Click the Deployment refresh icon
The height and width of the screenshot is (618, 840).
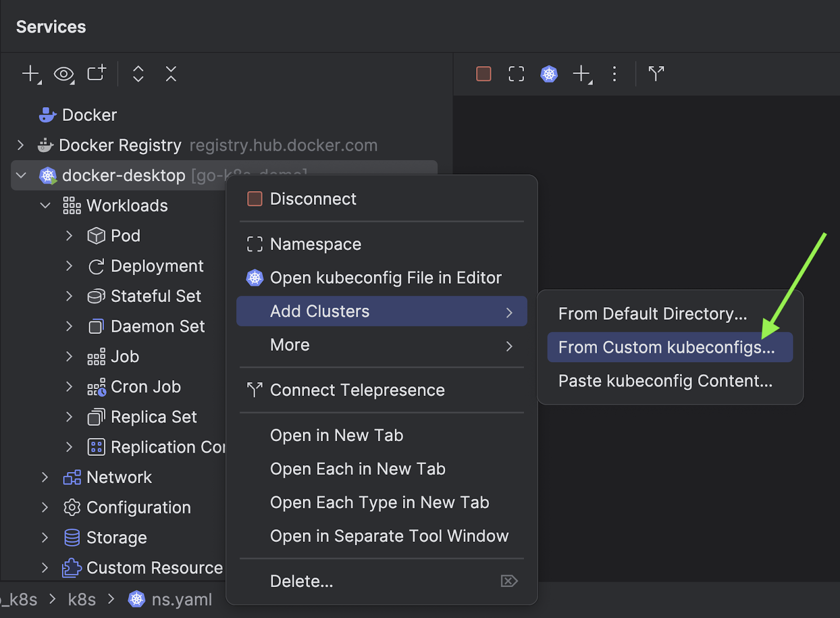(x=96, y=266)
